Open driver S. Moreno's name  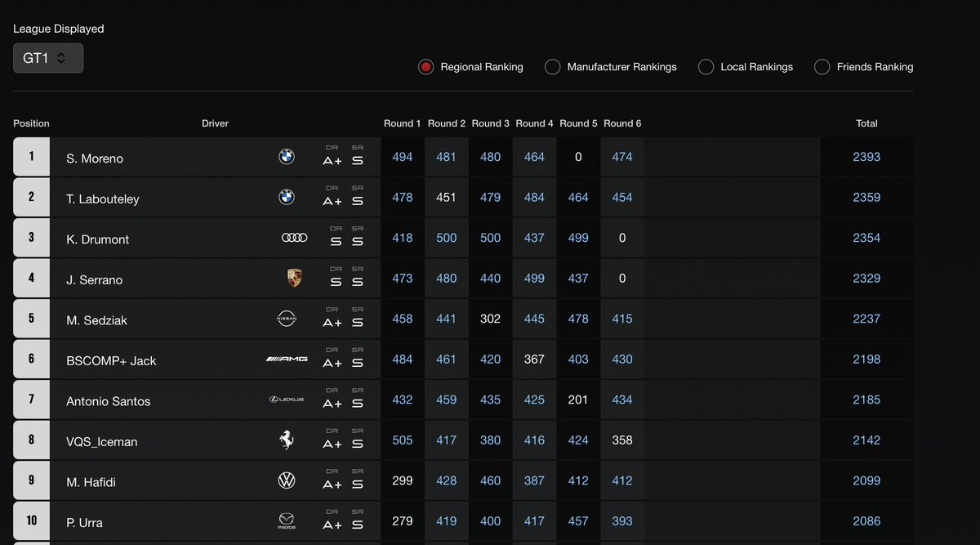click(95, 159)
